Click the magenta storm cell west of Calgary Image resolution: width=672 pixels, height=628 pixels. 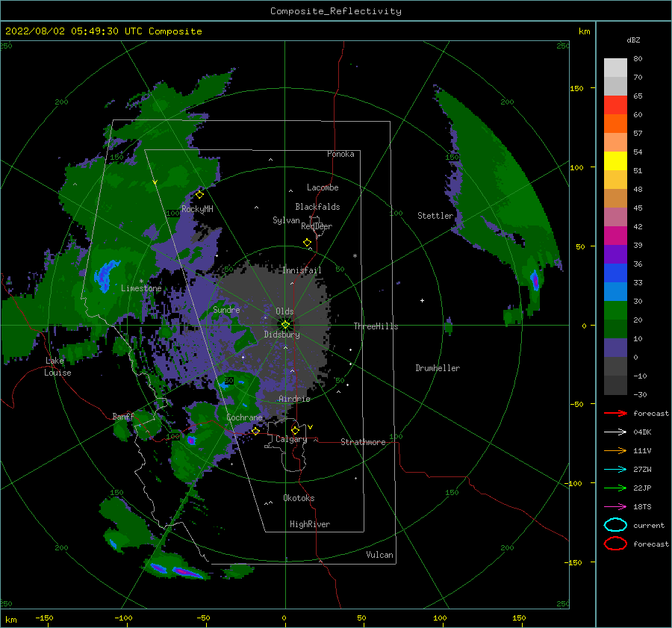click(191, 441)
